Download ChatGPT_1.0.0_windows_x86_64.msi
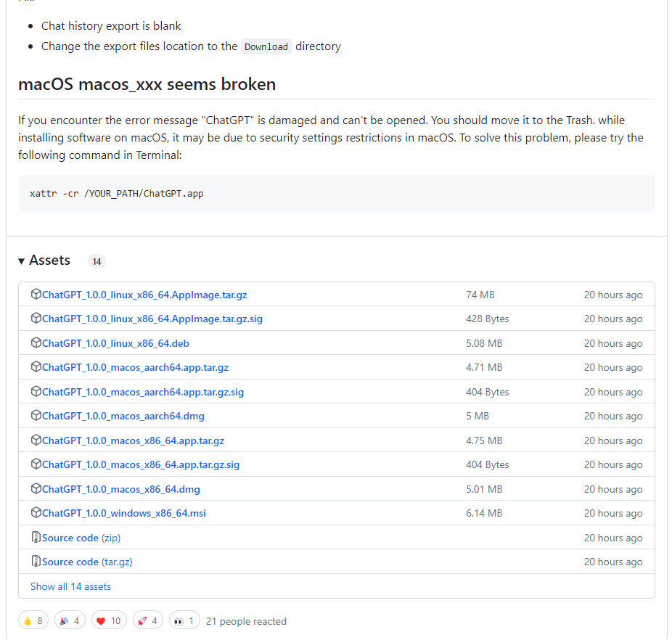This screenshot has height=640, width=672. (124, 514)
